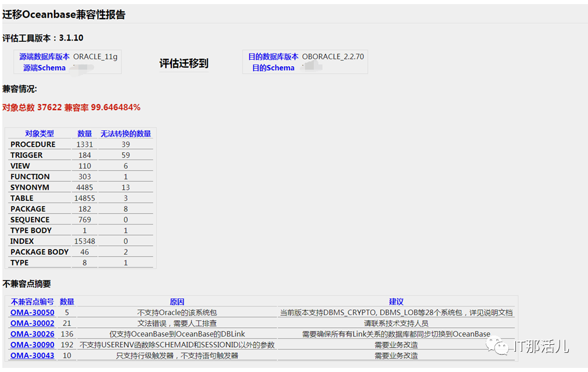588x372 pixels.
Task: Click the TRIGGER unconvertible count 59
Action: point(126,155)
